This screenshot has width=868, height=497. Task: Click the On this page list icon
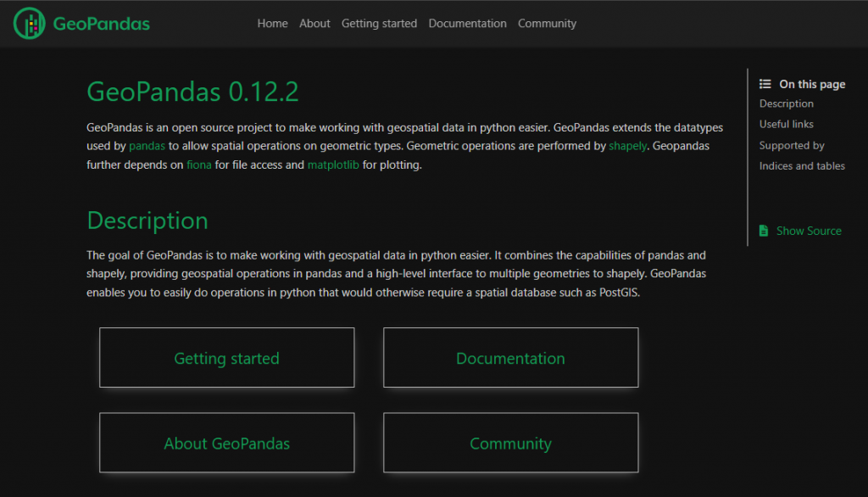point(765,84)
